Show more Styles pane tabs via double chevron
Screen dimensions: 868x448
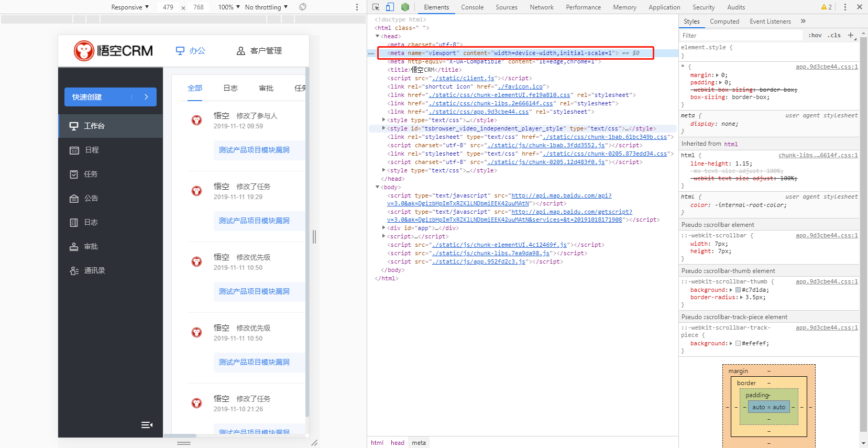pyautogui.click(x=803, y=21)
